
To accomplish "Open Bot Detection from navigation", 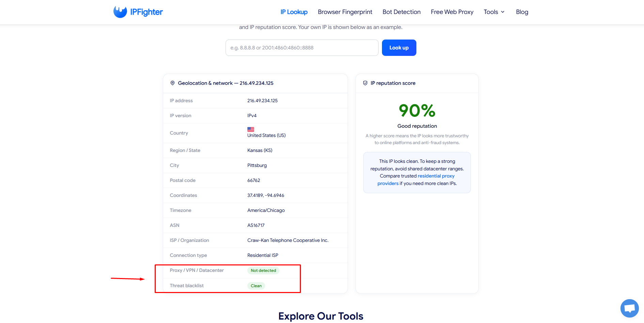I will (x=402, y=12).
